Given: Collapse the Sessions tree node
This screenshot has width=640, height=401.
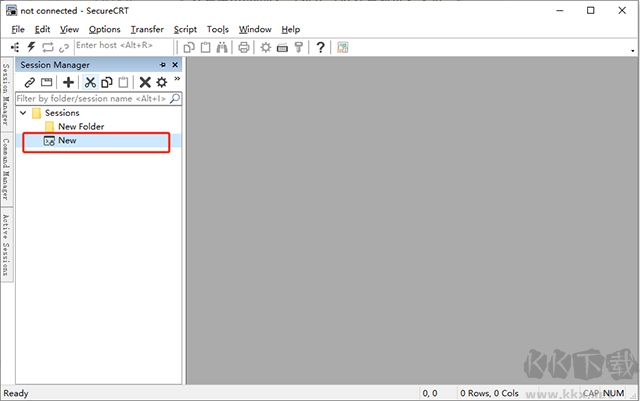Looking at the screenshot, I should (x=23, y=113).
